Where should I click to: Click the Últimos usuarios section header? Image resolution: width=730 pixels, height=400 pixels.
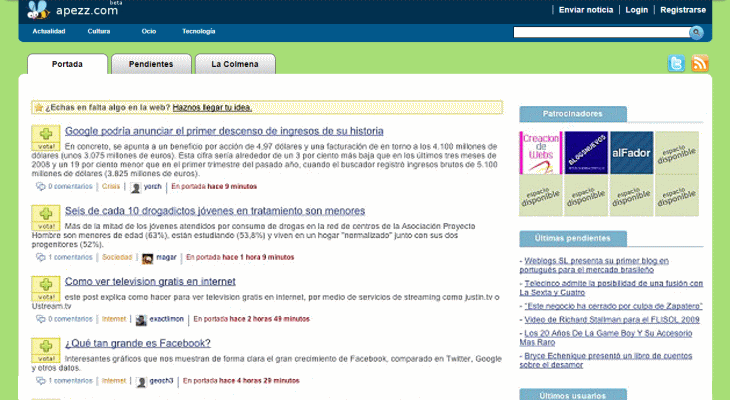(x=573, y=395)
